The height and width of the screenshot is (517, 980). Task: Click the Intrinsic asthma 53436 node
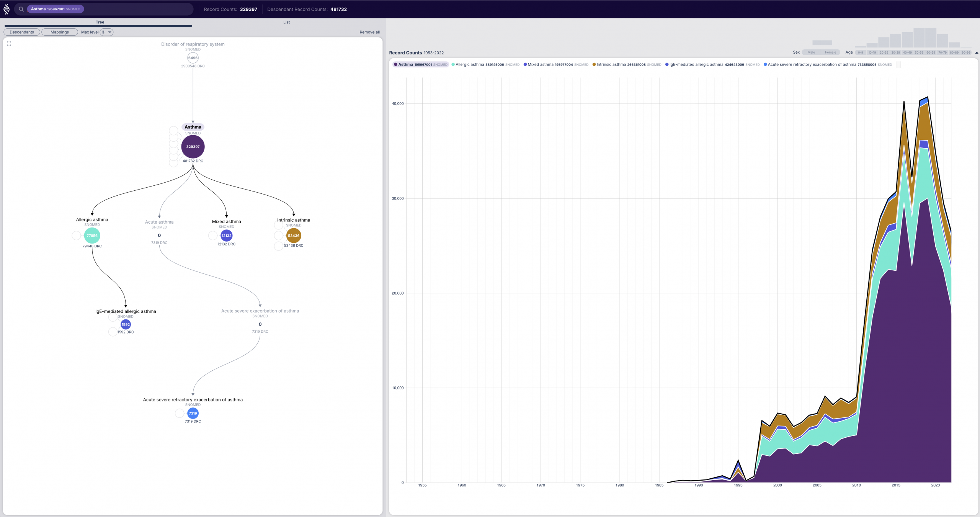click(294, 236)
